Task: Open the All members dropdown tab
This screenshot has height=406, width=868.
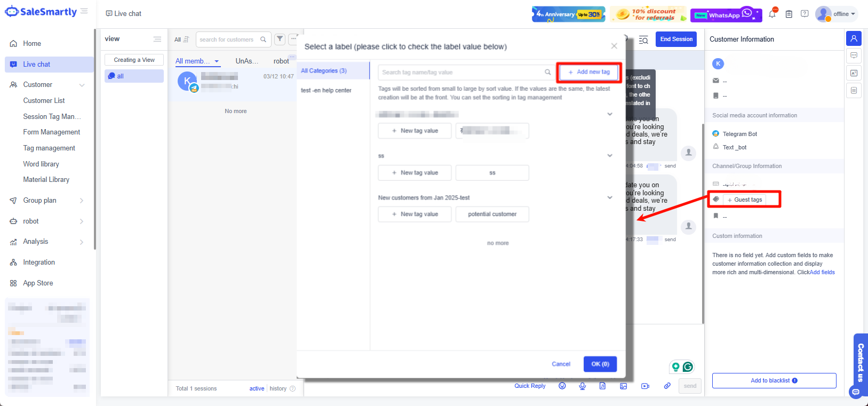Action: click(197, 61)
